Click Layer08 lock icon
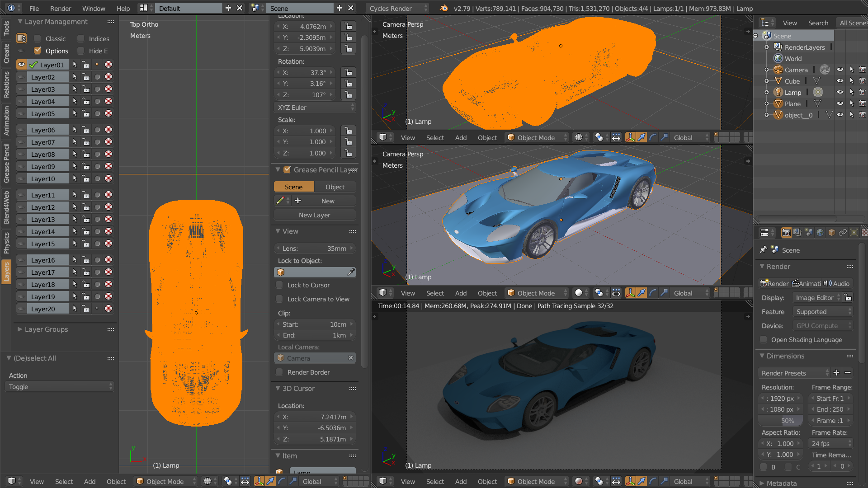The height and width of the screenshot is (488, 868). point(86,154)
